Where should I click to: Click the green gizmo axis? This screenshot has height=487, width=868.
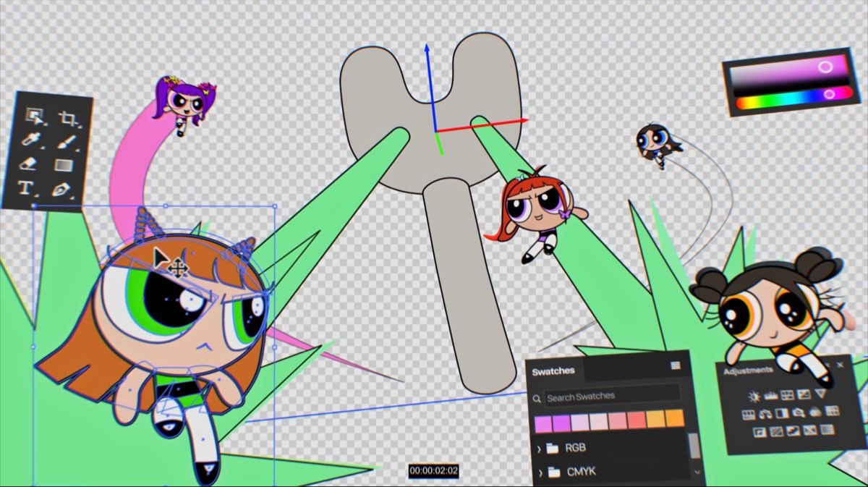[x=438, y=143]
